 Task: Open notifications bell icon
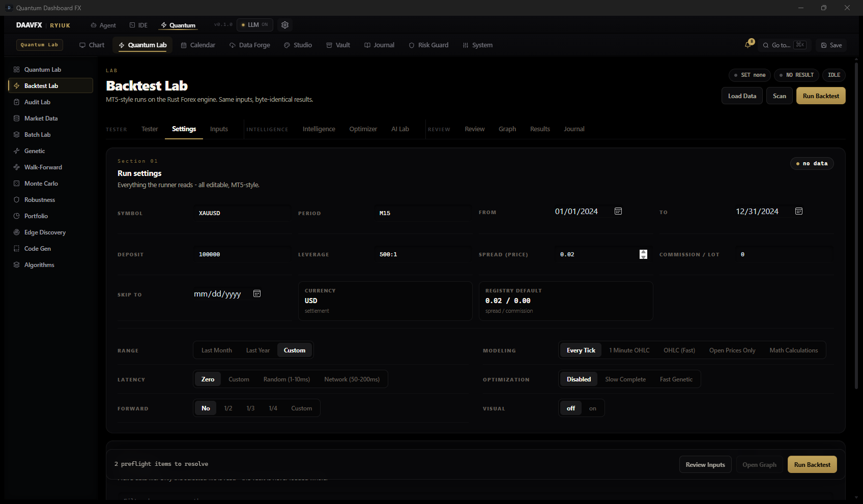point(747,45)
